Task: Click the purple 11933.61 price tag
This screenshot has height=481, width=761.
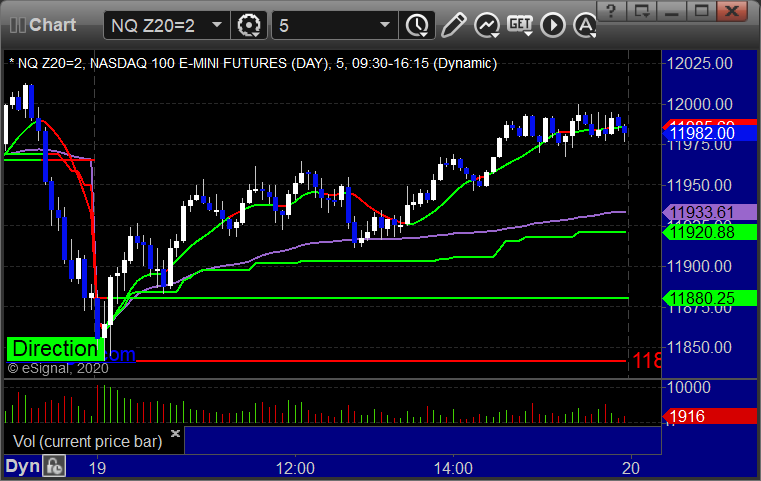Action: (x=710, y=212)
